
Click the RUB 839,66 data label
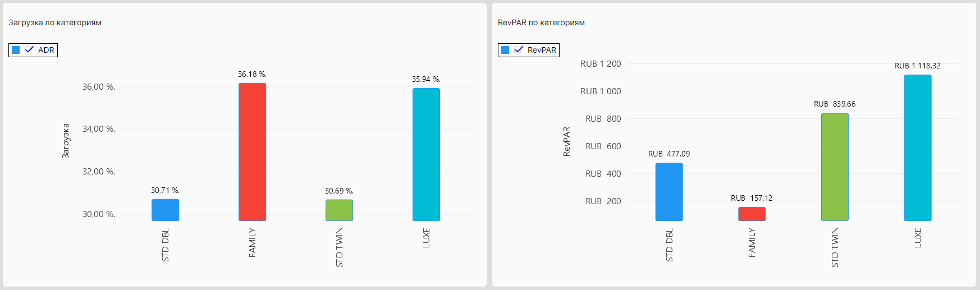pos(835,104)
